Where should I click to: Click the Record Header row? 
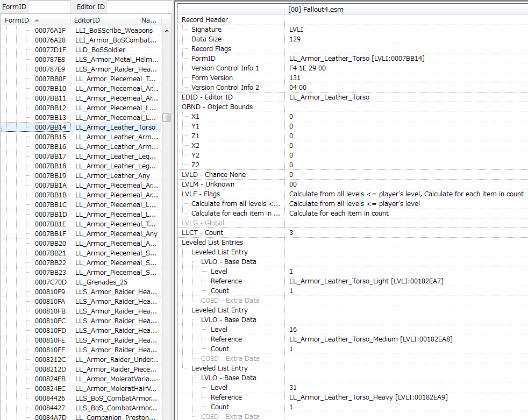tap(353, 20)
